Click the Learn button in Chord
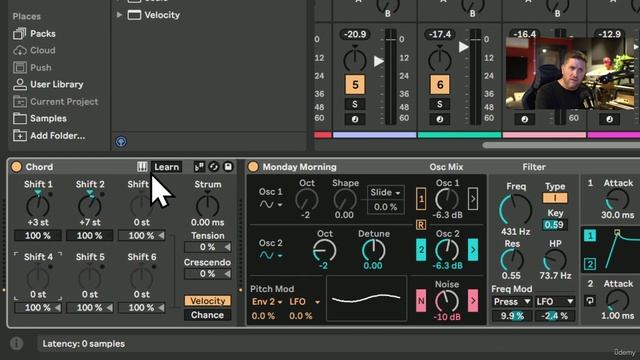Screen dimensions: 640x360 (167, 167)
